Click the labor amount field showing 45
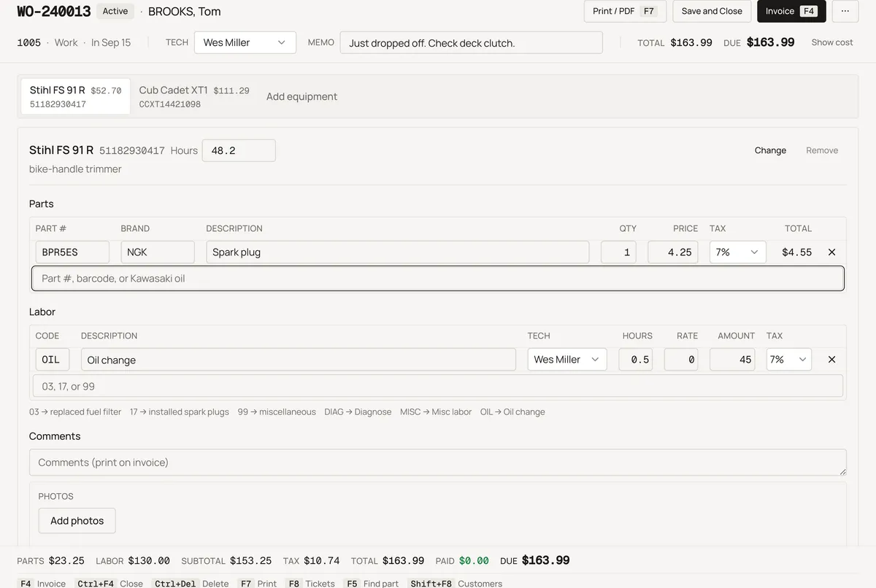 coord(732,360)
